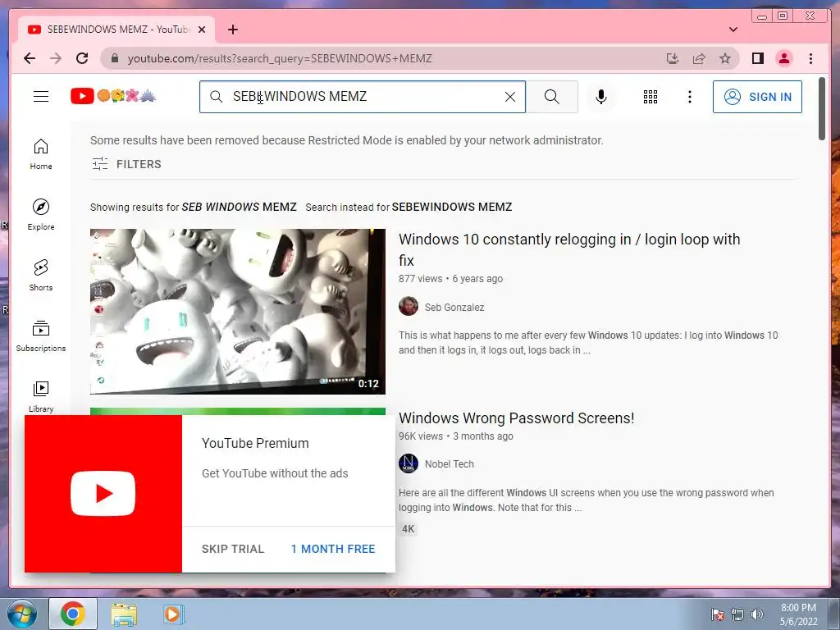Image resolution: width=840 pixels, height=630 pixels.
Task: Click the browser forward arrow
Action: [x=56, y=58]
